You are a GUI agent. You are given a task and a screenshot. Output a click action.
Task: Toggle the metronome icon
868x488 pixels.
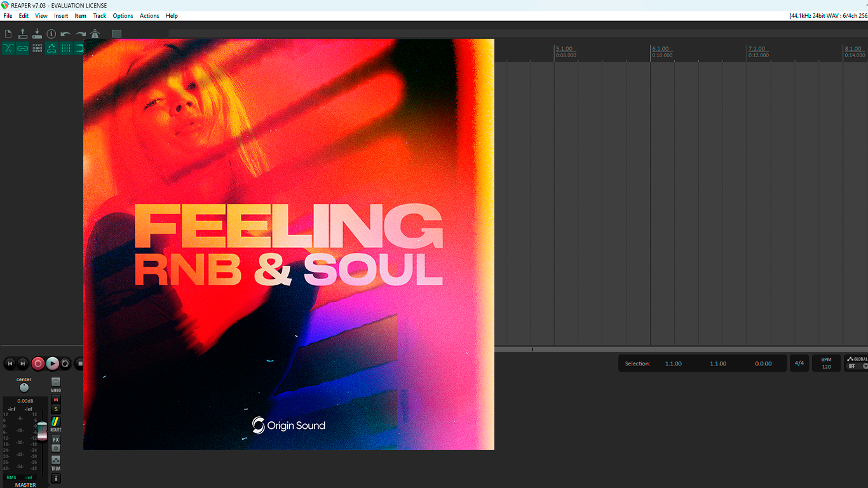[x=95, y=34]
